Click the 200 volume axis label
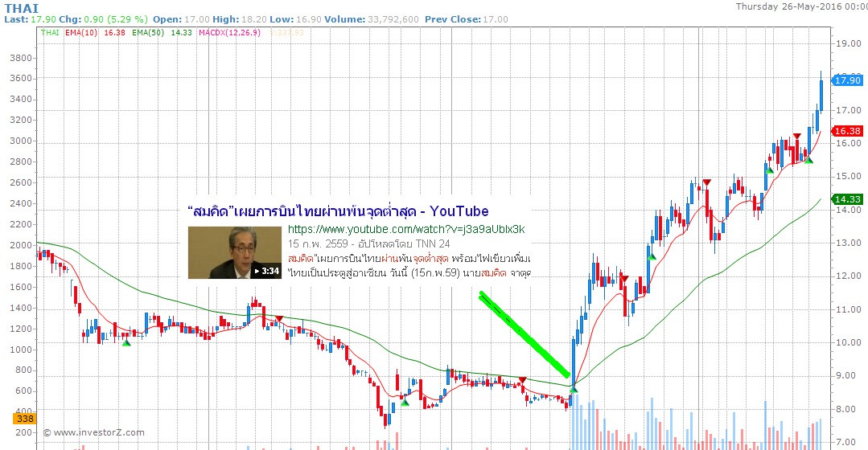Image resolution: width=868 pixels, height=450 pixels. pos(23,432)
